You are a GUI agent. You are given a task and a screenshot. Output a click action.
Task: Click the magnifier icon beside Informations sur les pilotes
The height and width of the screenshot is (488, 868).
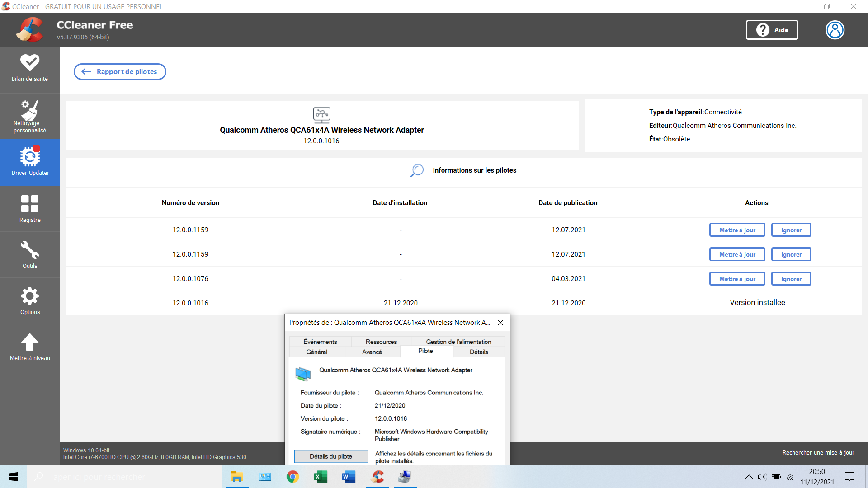click(417, 170)
